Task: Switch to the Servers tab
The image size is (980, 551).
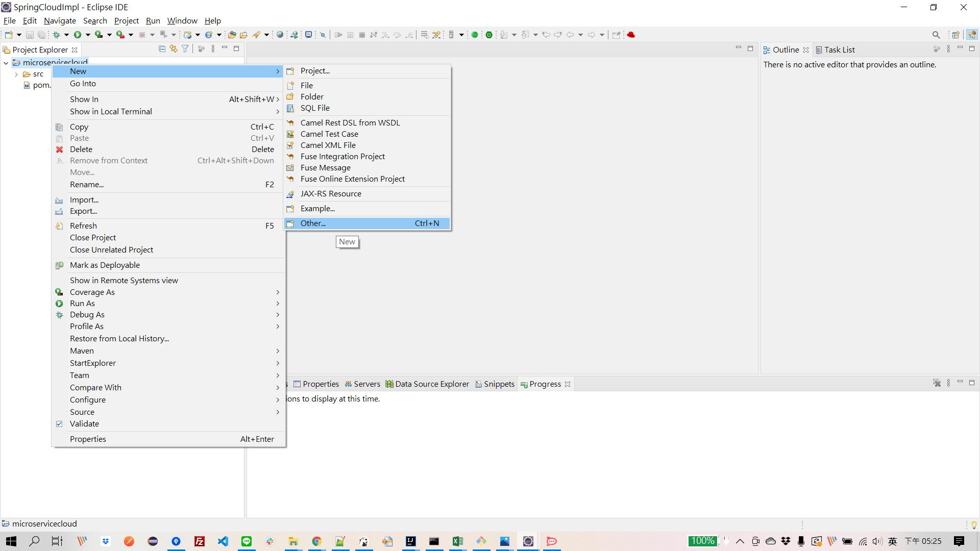Action: tap(362, 384)
